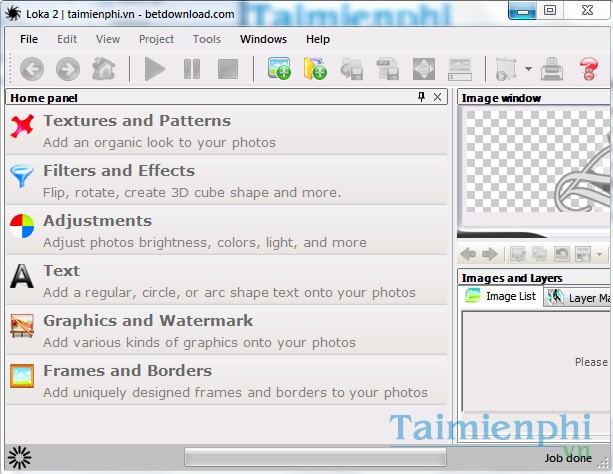Click the Print toolbar icon
Viewport: 613px width, 474px height.
[553, 69]
